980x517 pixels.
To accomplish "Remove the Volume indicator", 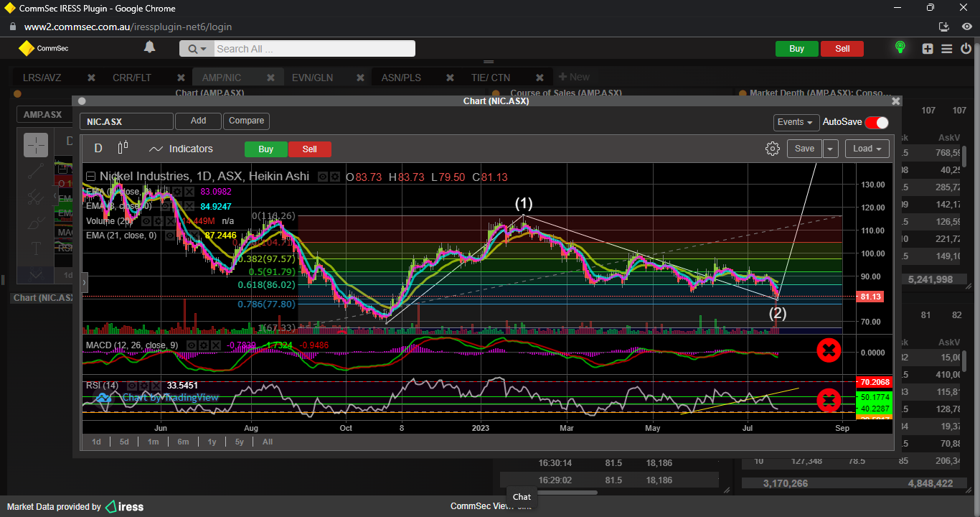I will 171,221.
